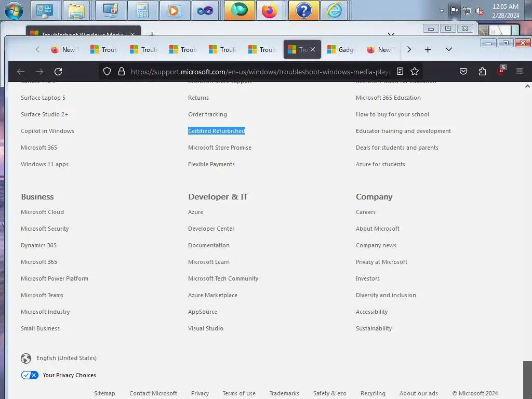The image size is (532, 399).
Task: Open Windows Media Player taskbar icon
Action: [175, 10]
